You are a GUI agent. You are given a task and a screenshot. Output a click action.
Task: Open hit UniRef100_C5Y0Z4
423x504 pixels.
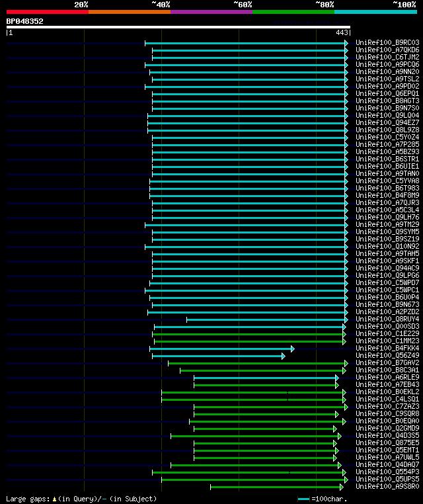(387, 137)
